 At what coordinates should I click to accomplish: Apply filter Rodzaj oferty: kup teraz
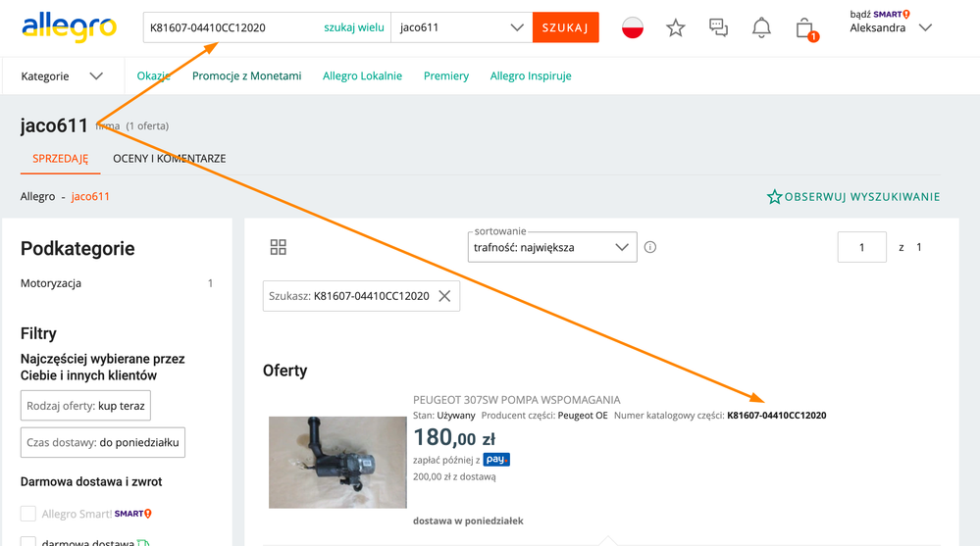(85, 406)
